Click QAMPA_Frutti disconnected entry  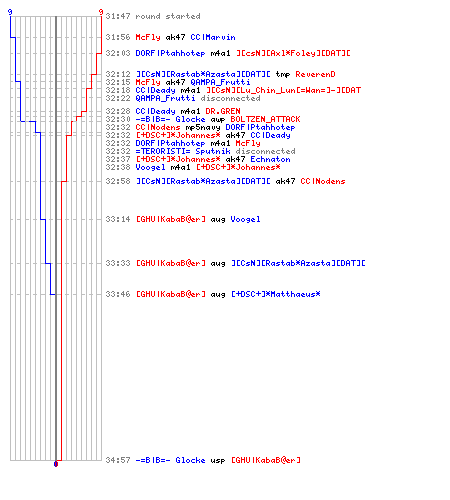pos(198,98)
